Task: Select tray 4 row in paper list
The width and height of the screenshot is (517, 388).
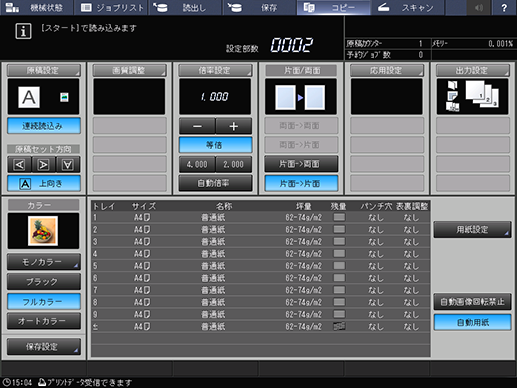Action: [x=260, y=254]
